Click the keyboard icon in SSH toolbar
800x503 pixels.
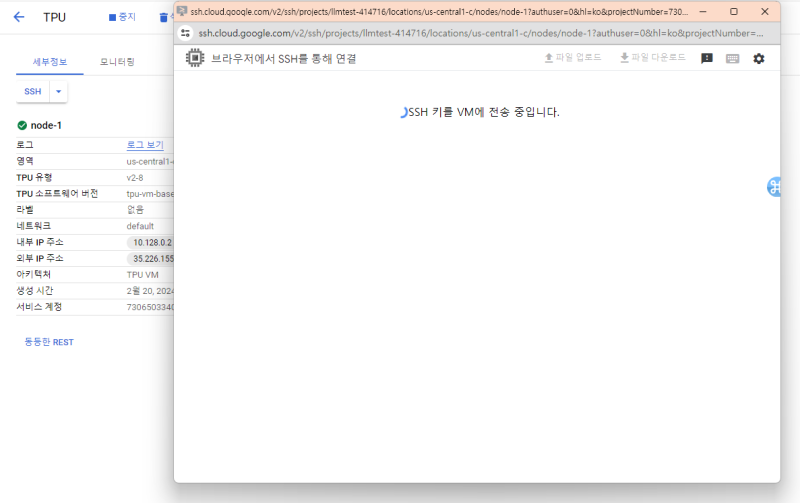point(733,58)
